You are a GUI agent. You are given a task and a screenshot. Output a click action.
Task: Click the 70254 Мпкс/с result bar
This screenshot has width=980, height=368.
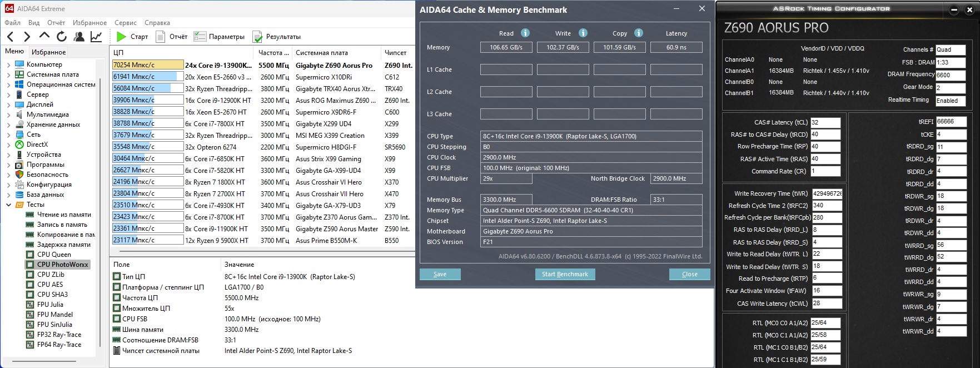(148, 65)
